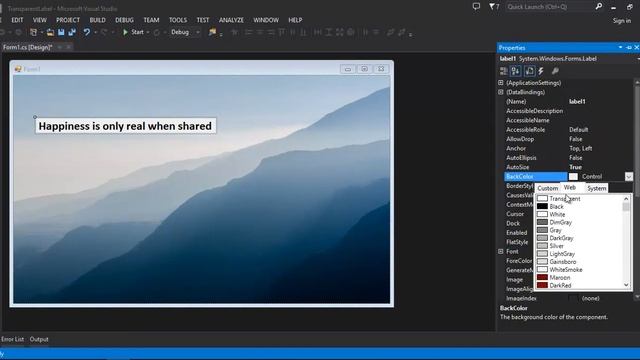Select the 'Happiness is only real when shared' label
The height and width of the screenshot is (360, 640).
pyautogui.click(x=125, y=126)
